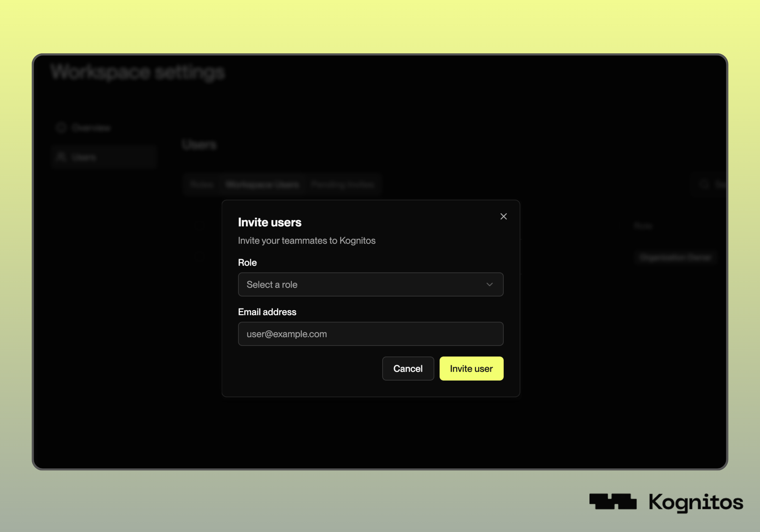760x532 pixels.
Task: Close the Invite users dialog with X
Action: (x=504, y=216)
